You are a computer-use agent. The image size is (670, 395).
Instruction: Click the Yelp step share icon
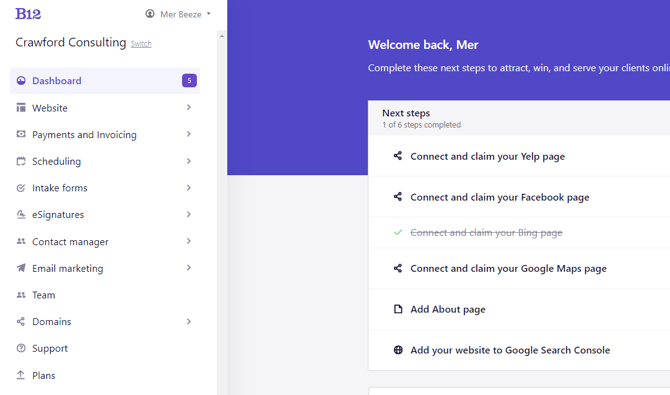click(x=398, y=156)
